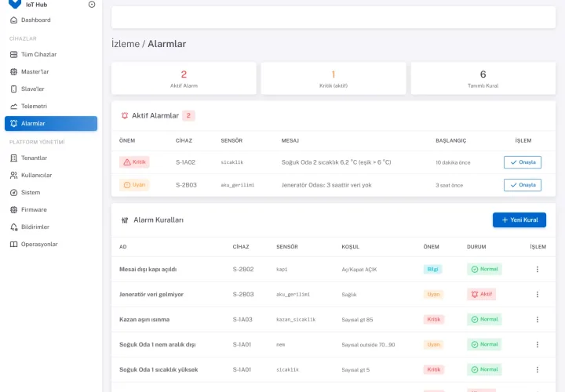Go to Tüm Cihazlar page

(x=51, y=54)
